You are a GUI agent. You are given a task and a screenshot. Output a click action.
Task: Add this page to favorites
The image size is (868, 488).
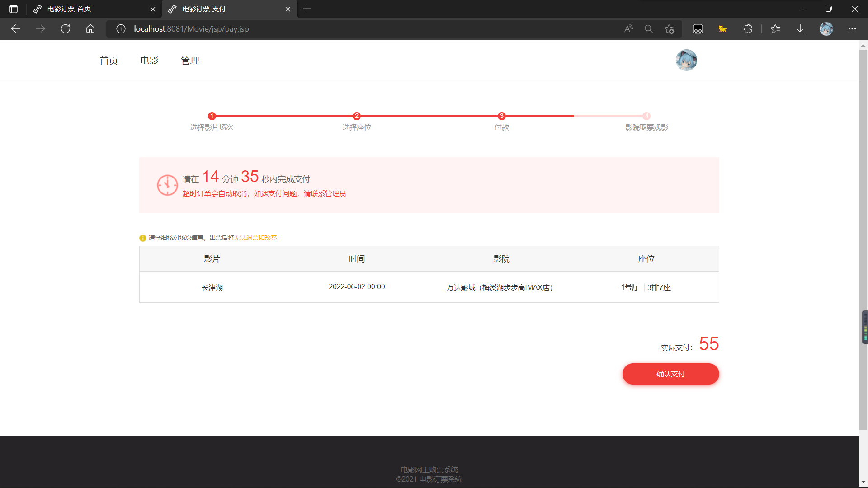point(669,28)
